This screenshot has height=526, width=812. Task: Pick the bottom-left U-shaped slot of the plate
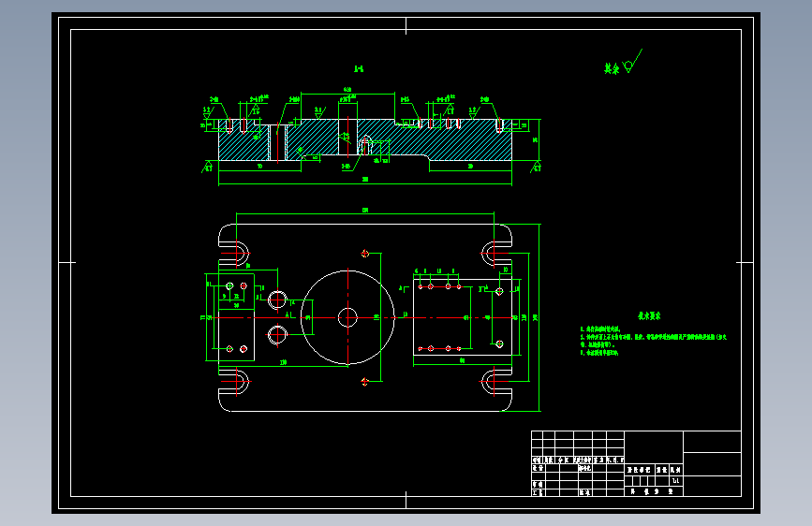[x=234, y=382]
